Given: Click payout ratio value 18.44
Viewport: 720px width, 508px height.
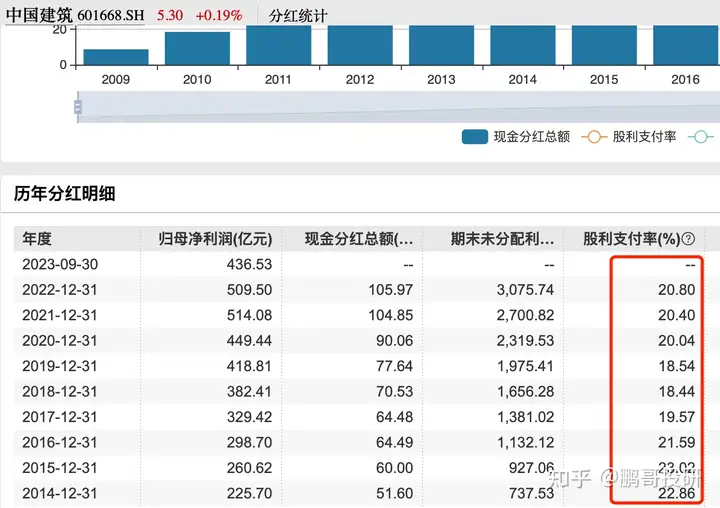Looking at the screenshot, I should pos(676,392).
